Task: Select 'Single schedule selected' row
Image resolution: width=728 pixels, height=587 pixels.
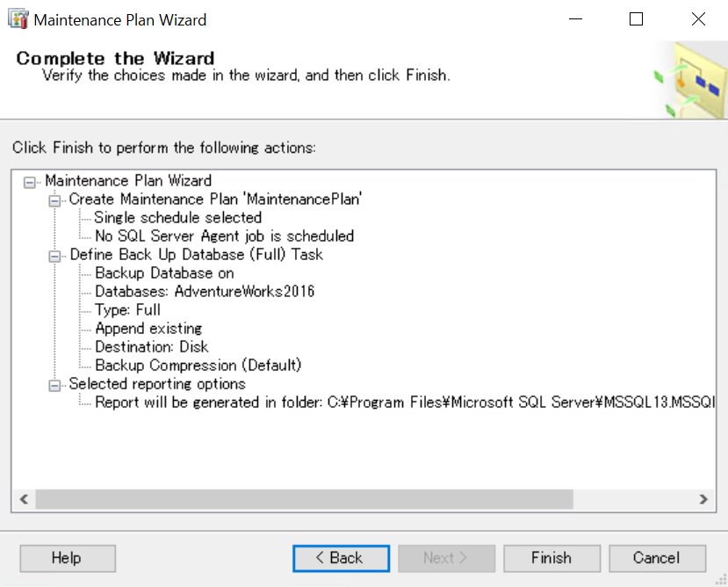Action: (x=177, y=218)
